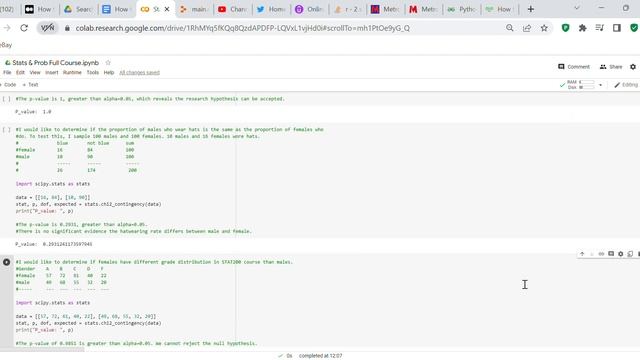Open the browser Extensions puzzle icon
Screen dimensions: 640x360
point(582,28)
